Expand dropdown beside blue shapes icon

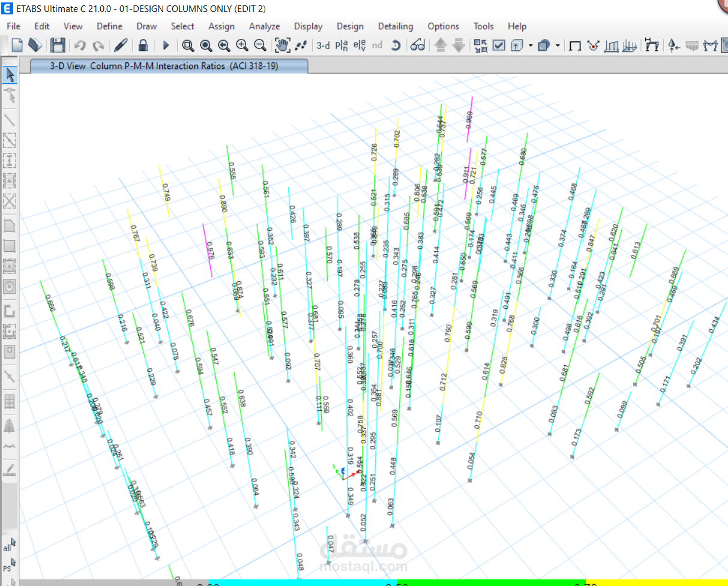[558, 45]
